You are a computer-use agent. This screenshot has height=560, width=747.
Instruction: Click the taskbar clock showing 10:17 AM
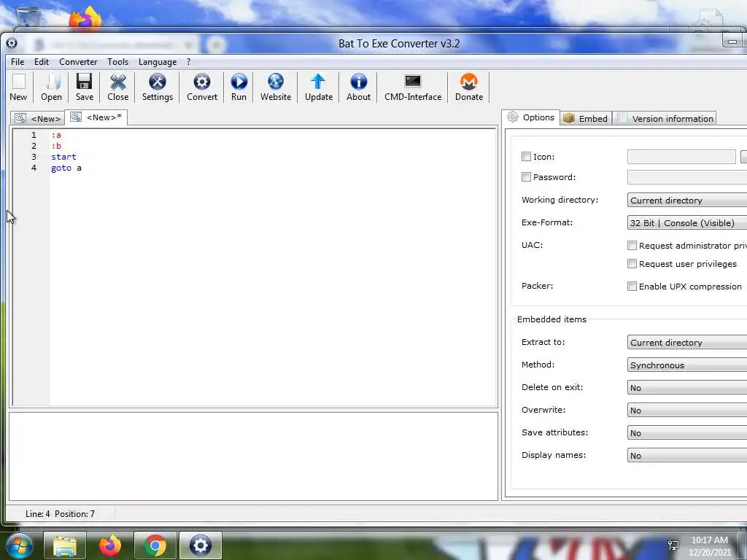tap(709, 540)
